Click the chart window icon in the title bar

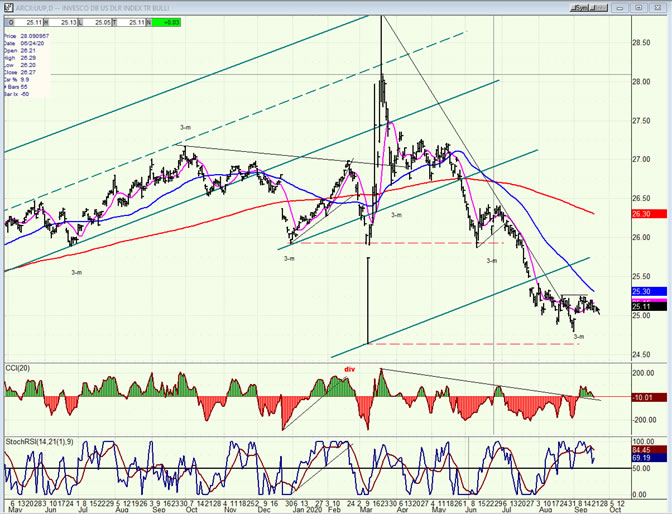(x=9, y=8)
